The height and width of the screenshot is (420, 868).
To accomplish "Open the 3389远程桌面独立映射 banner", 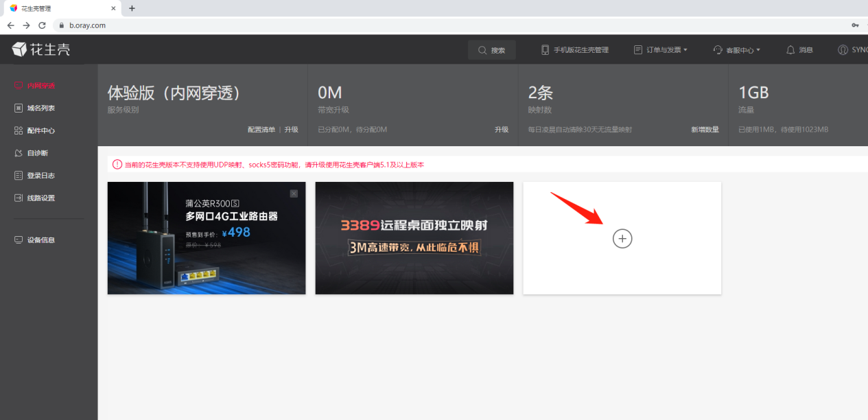I will 414,238.
